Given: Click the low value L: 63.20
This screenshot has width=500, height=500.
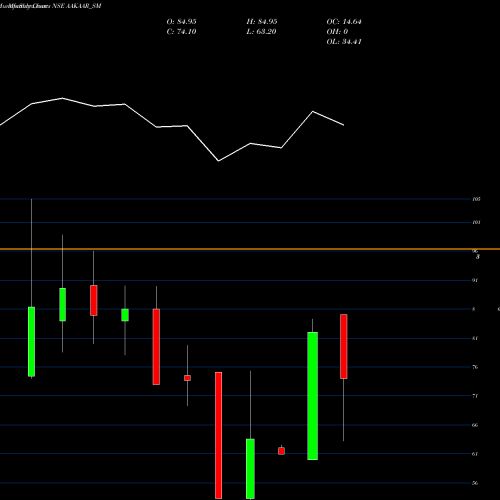Looking at the screenshot, I should click(261, 32).
